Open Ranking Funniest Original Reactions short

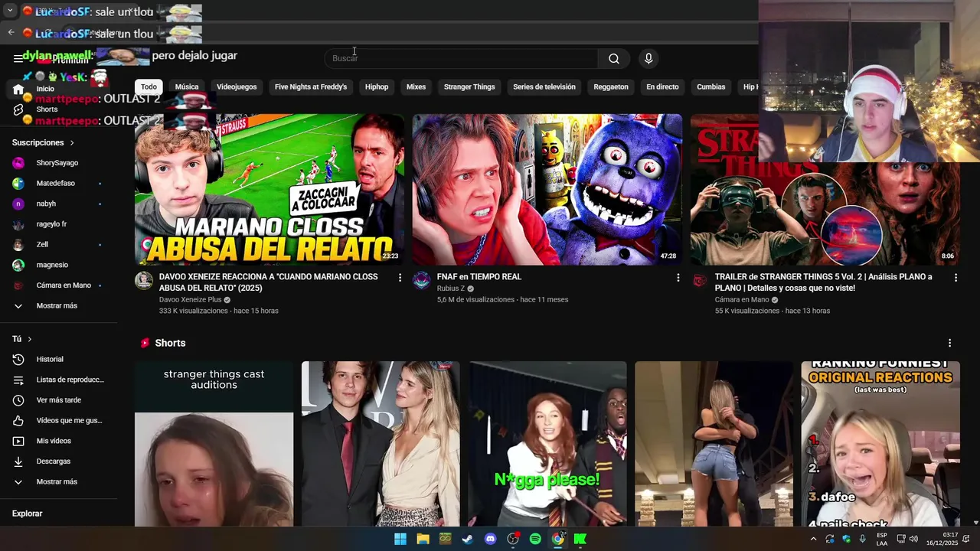point(880,444)
